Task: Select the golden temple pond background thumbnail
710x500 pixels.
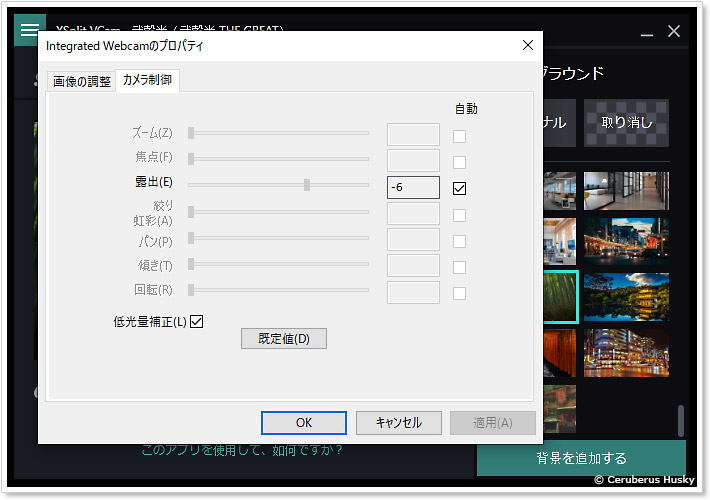Action: (x=626, y=297)
